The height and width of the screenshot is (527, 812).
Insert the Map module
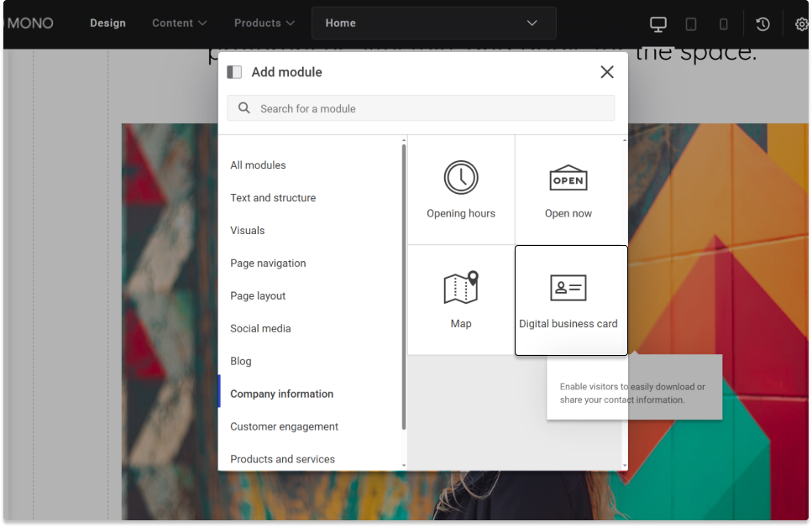click(460, 298)
